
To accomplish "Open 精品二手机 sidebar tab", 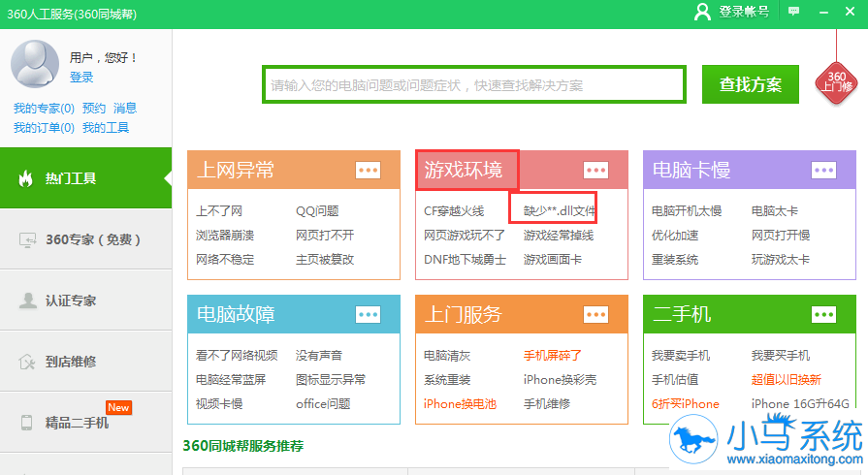I will pos(85,423).
